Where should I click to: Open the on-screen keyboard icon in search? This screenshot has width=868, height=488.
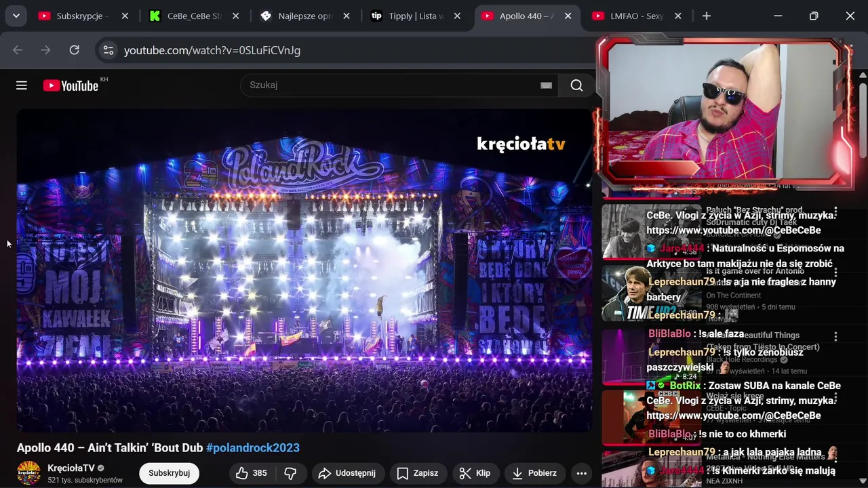tap(546, 85)
